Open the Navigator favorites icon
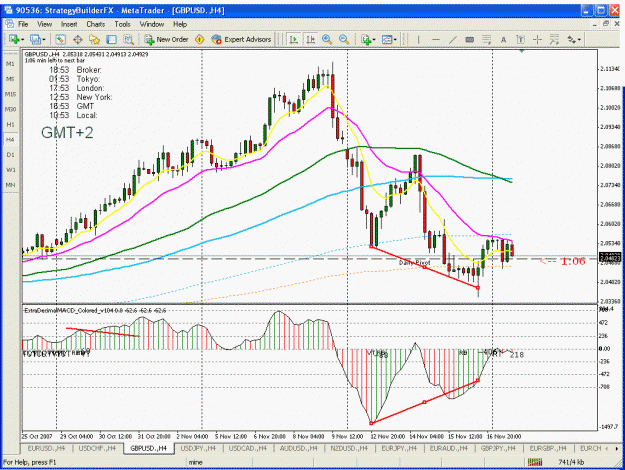 coord(94,39)
